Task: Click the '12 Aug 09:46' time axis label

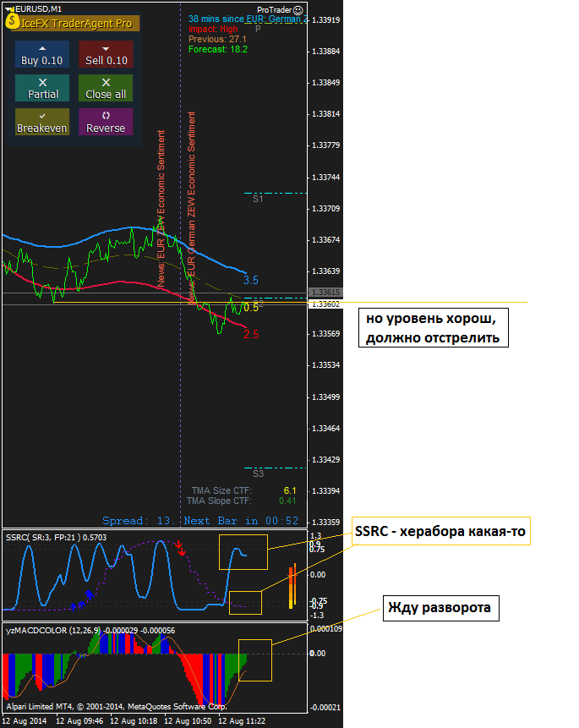Action: (79, 721)
